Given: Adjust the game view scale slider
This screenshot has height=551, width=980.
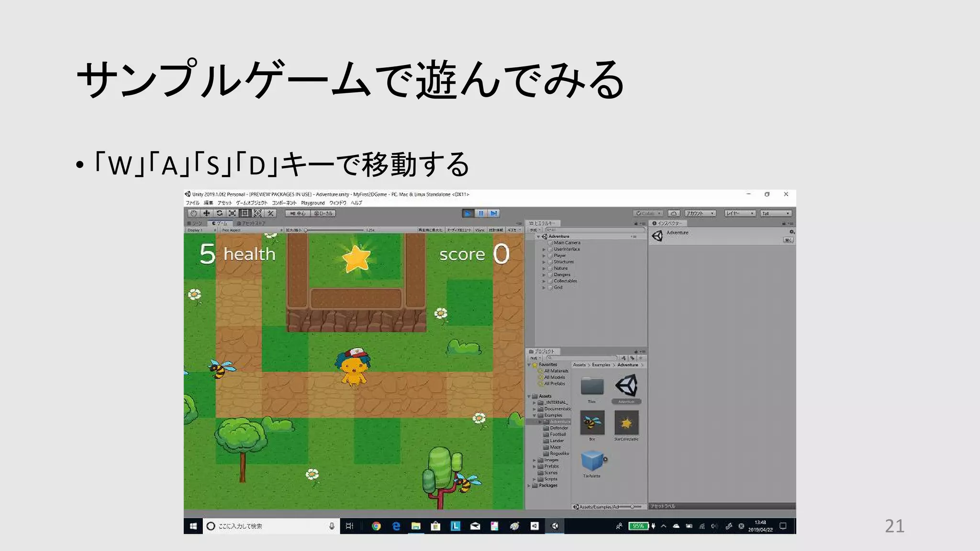Looking at the screenshot, I should (x=334, y=230).
